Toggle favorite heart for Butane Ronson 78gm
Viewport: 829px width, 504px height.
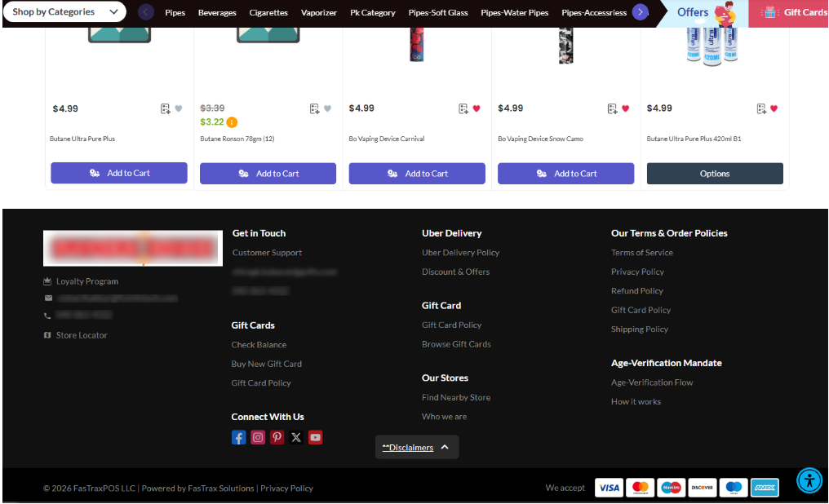point(327,108)
